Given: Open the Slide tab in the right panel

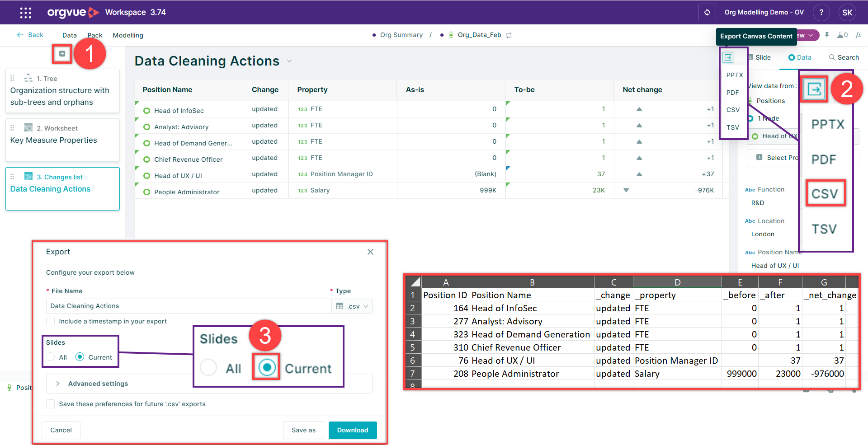Looking at the screenshot, I should click(759, 57).
